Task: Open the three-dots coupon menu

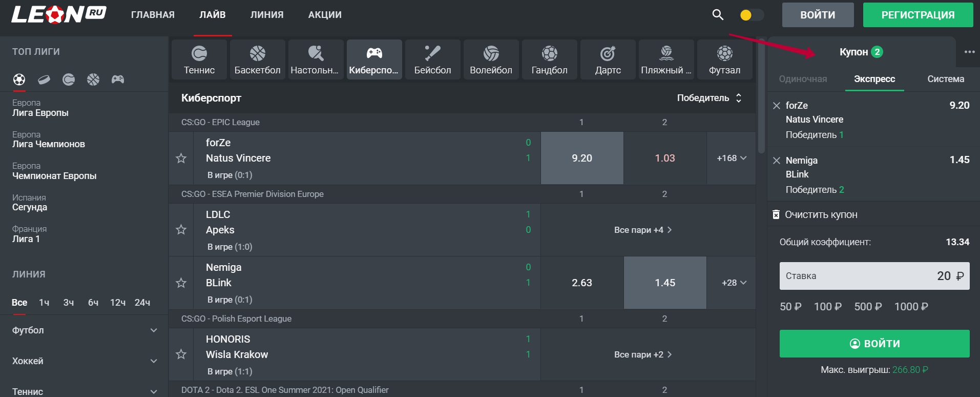Action: 969,52
